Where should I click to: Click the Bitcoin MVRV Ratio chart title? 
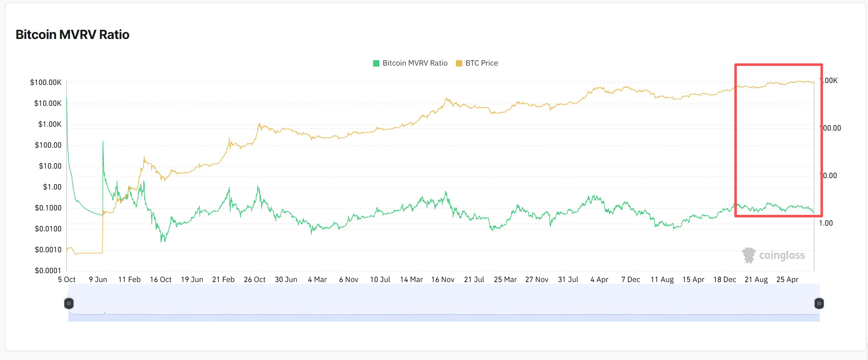(x=73, y=34)
